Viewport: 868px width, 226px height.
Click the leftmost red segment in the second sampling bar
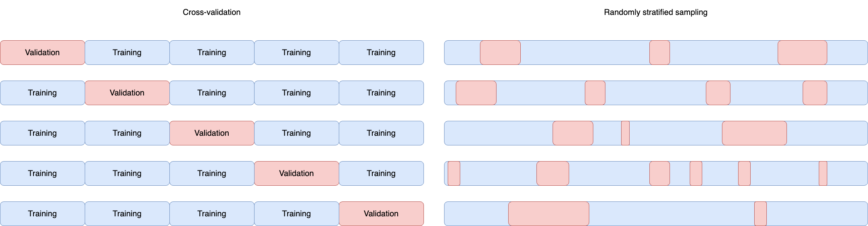pos(476,93)
